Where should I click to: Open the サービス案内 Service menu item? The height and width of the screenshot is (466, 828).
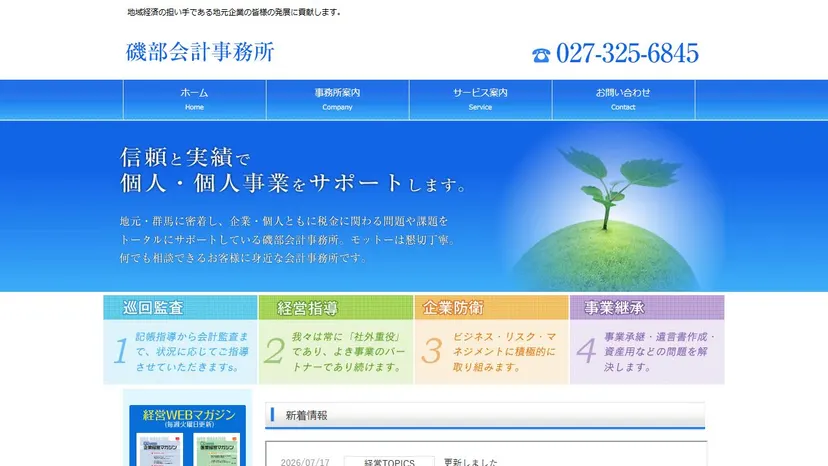(480, 99)
